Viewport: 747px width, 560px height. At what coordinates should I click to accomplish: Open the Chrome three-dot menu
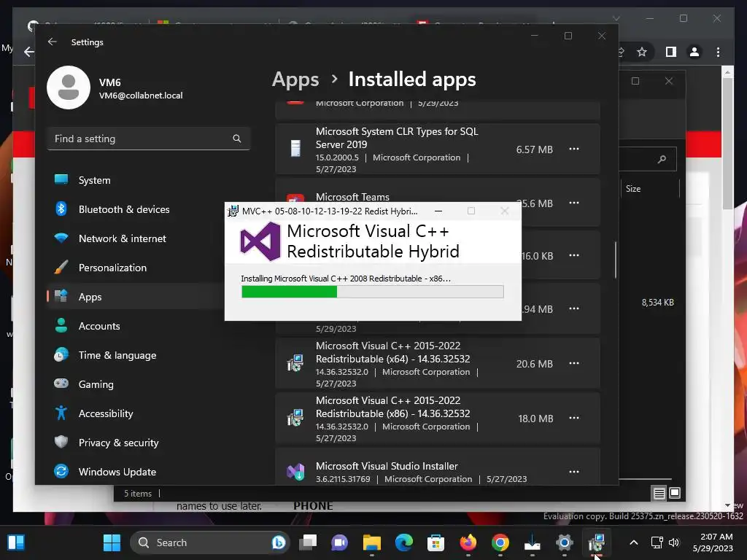click(x=719, y=52)
